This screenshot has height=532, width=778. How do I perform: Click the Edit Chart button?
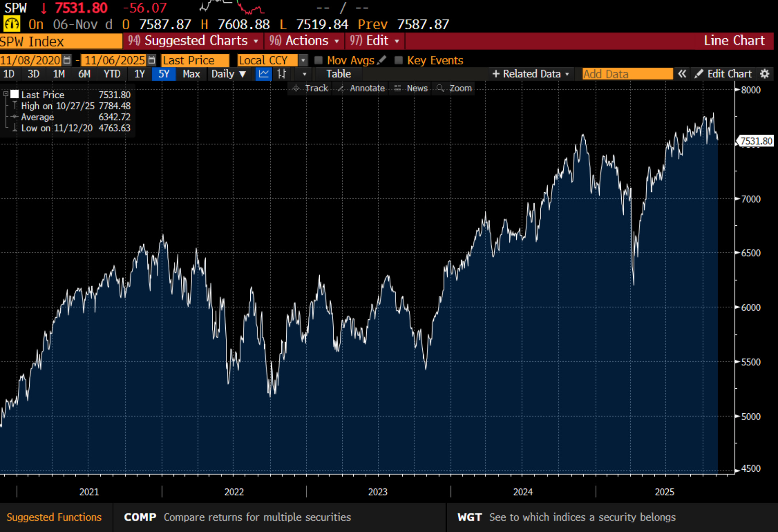click(x=724, y=74)
